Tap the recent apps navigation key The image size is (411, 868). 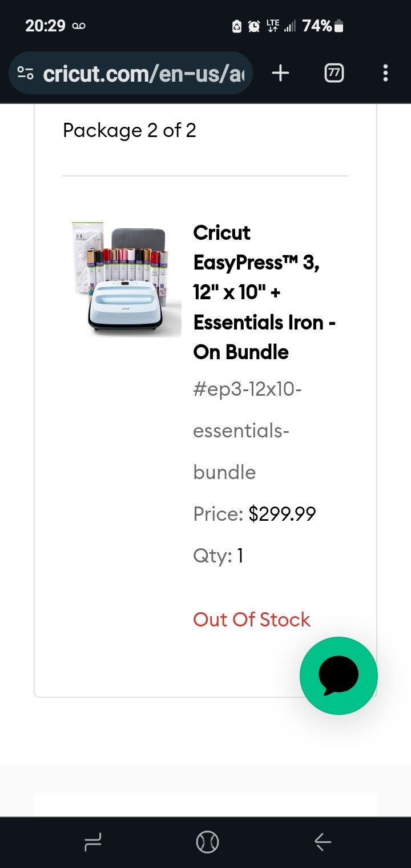tap(92, 842)
